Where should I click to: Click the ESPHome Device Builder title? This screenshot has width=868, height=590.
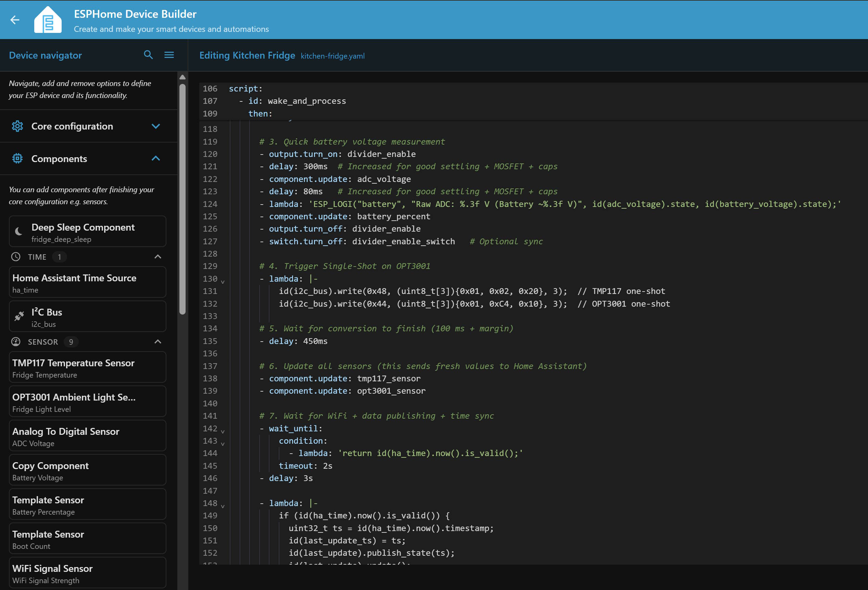pos(135,14)
